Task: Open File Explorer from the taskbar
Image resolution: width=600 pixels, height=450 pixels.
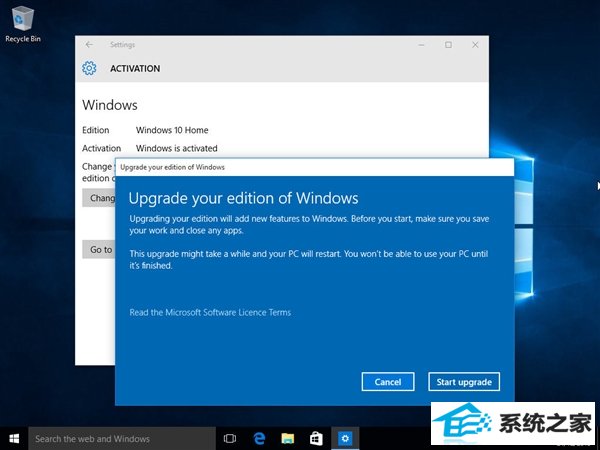Action: pos(288,439)
